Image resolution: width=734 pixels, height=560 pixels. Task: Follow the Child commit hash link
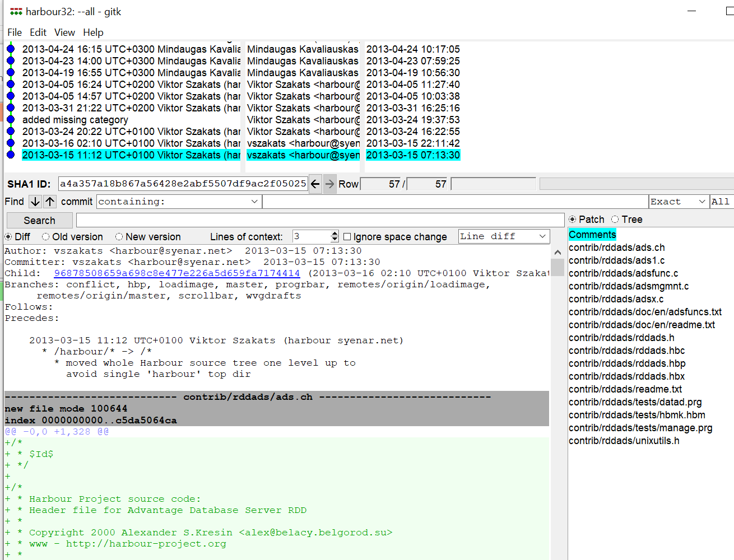tap(176, 273)
